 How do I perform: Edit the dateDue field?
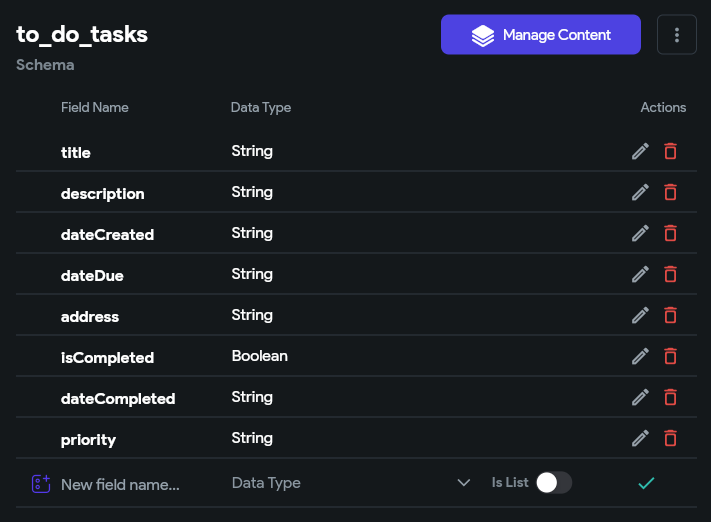tap(640, 274)
